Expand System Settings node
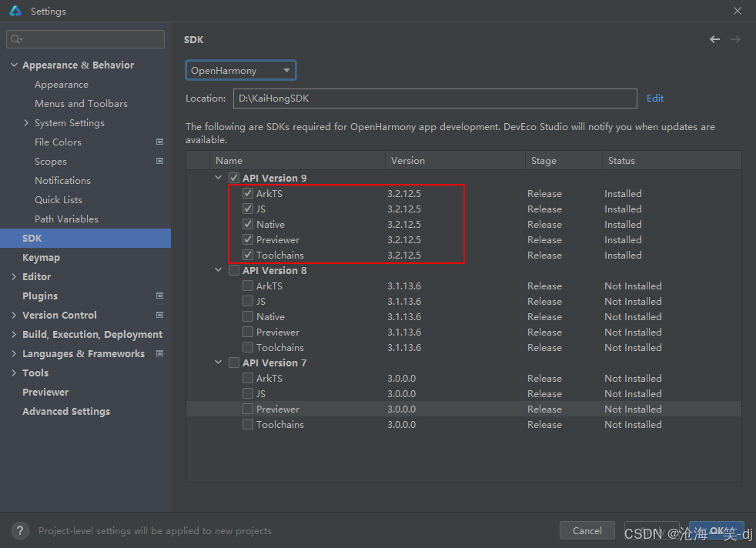This screenshot has width=756, height=548. tap(26, 123)
